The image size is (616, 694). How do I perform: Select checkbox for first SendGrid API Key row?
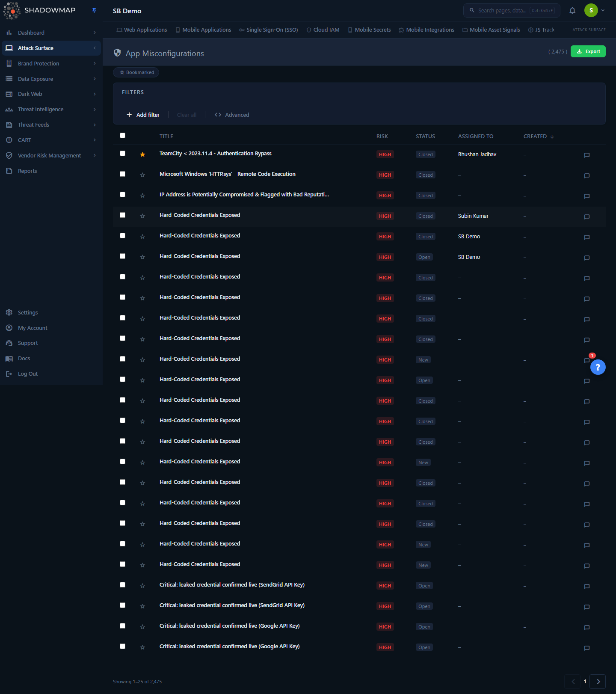point(123,585)
